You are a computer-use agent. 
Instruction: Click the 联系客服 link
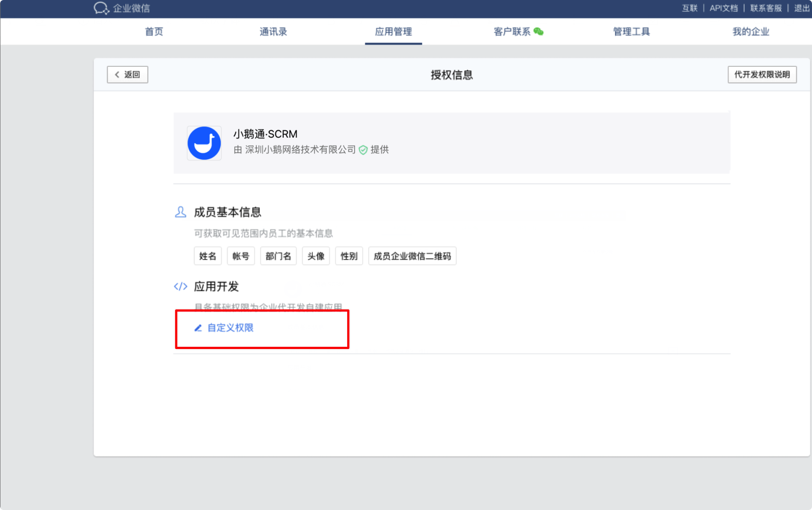pos(766,8)
